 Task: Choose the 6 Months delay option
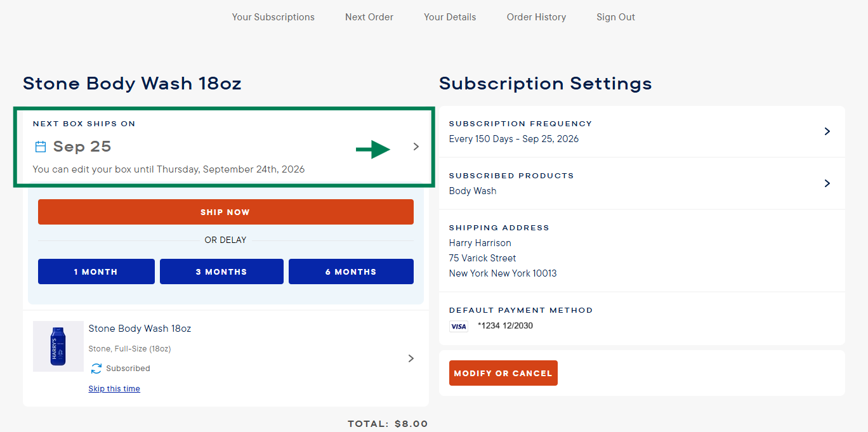(x=351, y=272)
